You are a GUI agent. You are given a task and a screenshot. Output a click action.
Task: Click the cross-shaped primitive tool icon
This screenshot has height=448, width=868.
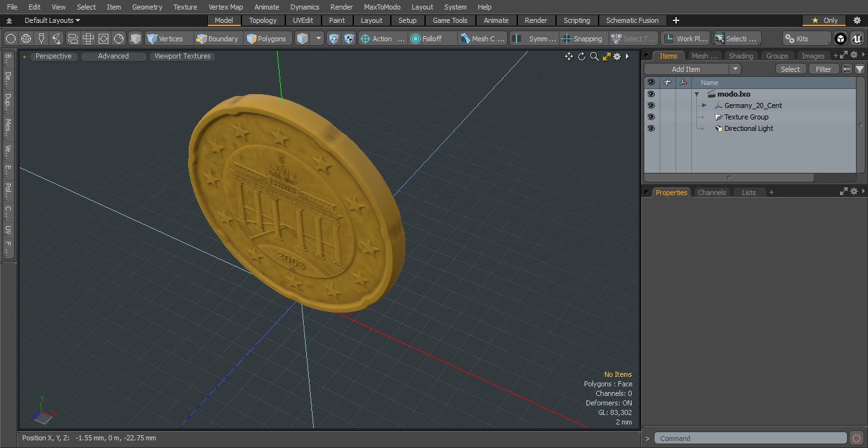click(x=88, y=39)
